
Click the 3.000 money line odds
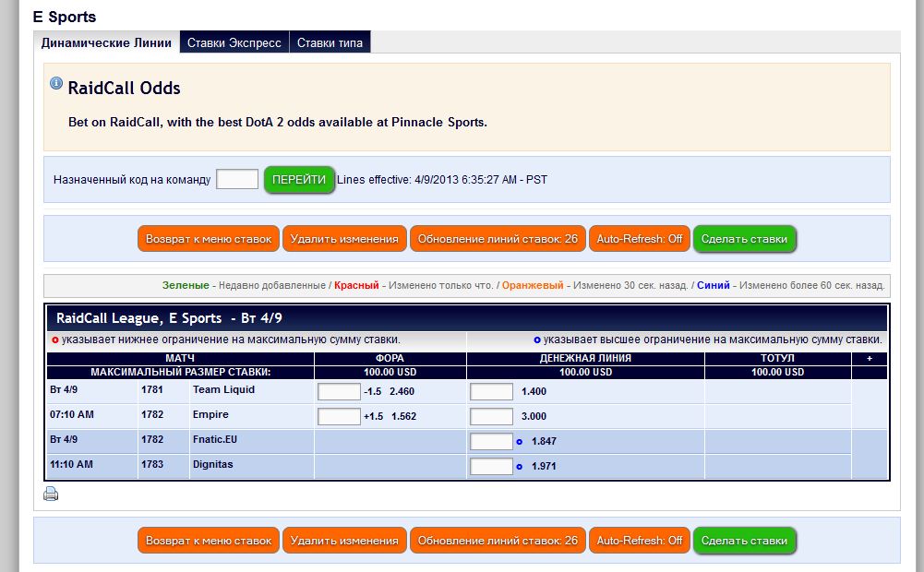click(x=534, y=416)
